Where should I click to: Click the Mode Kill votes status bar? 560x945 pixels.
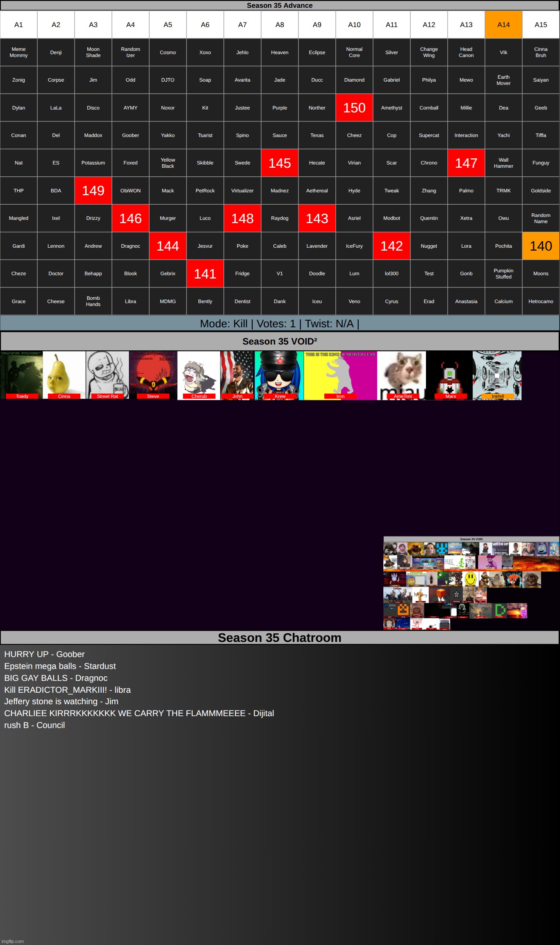pyautogui.click(x=280, y=324)
